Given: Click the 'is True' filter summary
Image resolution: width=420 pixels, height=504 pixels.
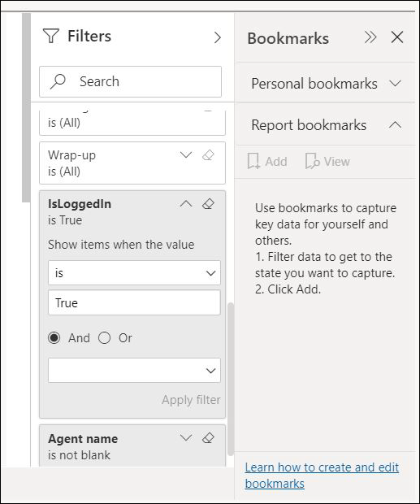Looking at the screenshot, I should tap(65, 220).
